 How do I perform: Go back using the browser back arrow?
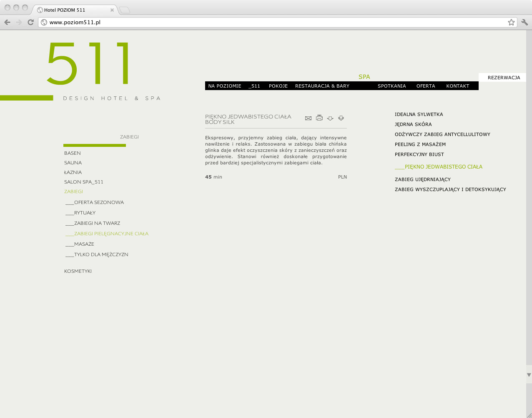pyautogui.click(x=7, y=23)
